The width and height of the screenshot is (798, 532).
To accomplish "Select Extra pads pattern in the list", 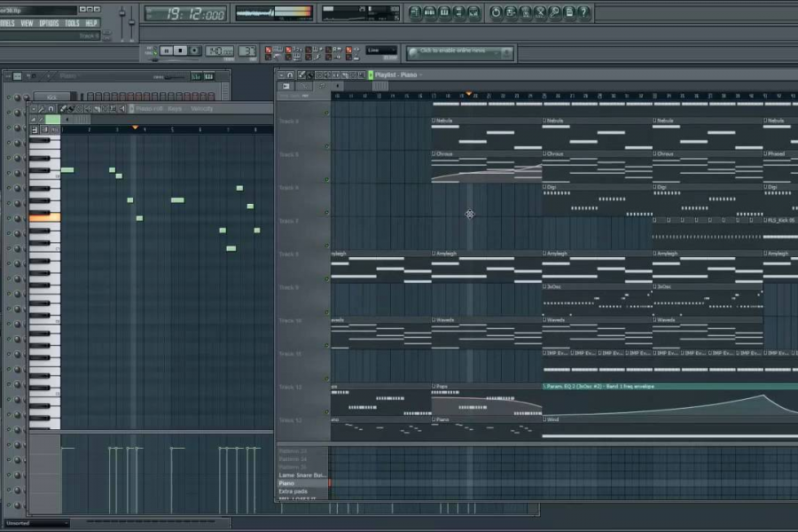I will 303,491.
